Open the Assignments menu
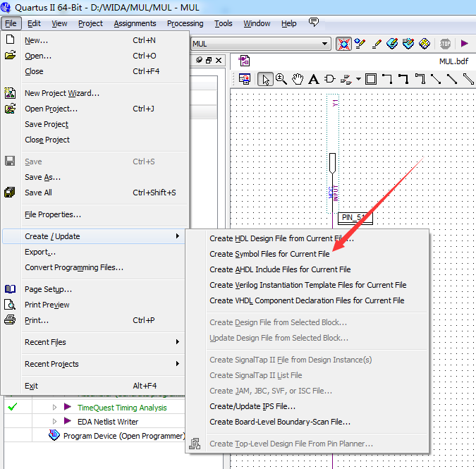 135,23
